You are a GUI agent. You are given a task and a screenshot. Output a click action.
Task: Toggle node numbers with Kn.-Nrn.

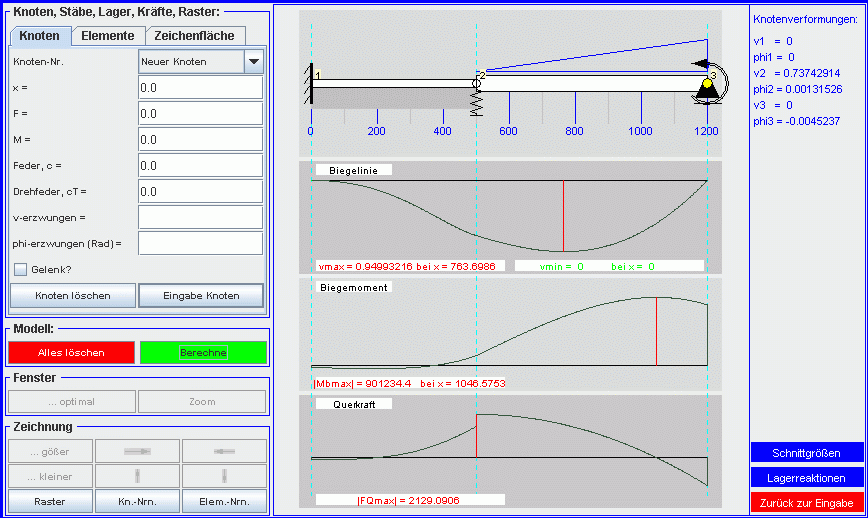[138, 501]
